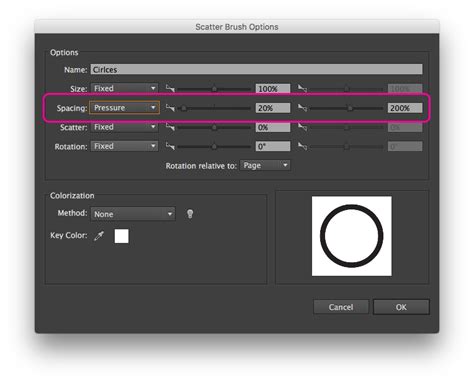Click the Spacing maximum slider icon

pyautogui.click(x=302, y=108)
